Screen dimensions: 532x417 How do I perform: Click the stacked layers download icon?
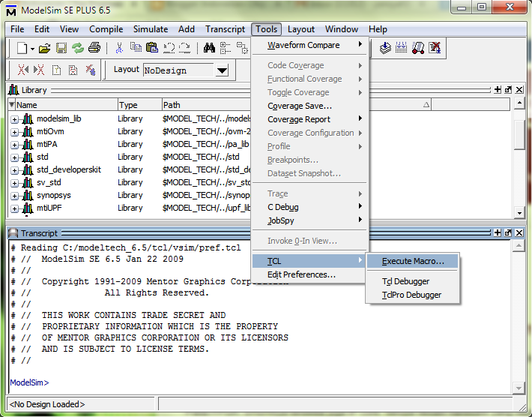[385, 48]
